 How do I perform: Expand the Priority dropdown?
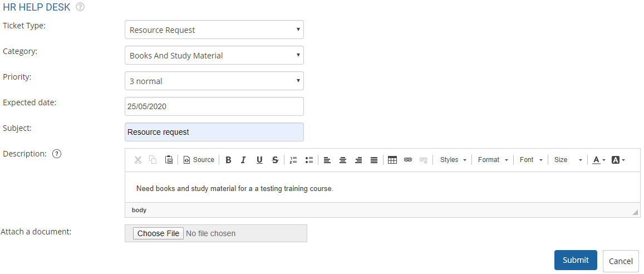pyautogui.click(x=214, y=81)
